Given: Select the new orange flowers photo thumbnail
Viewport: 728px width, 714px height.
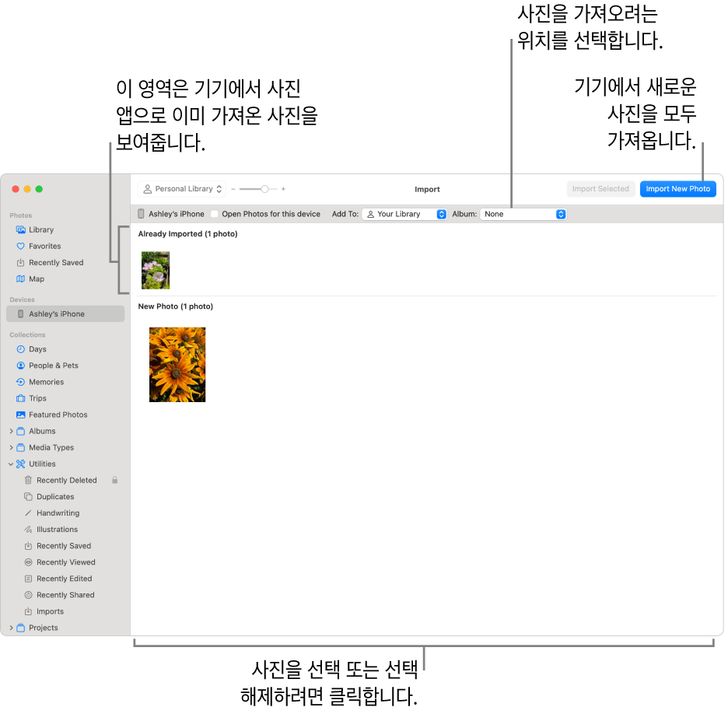Looking at the screenshot, I should point(177,366).
